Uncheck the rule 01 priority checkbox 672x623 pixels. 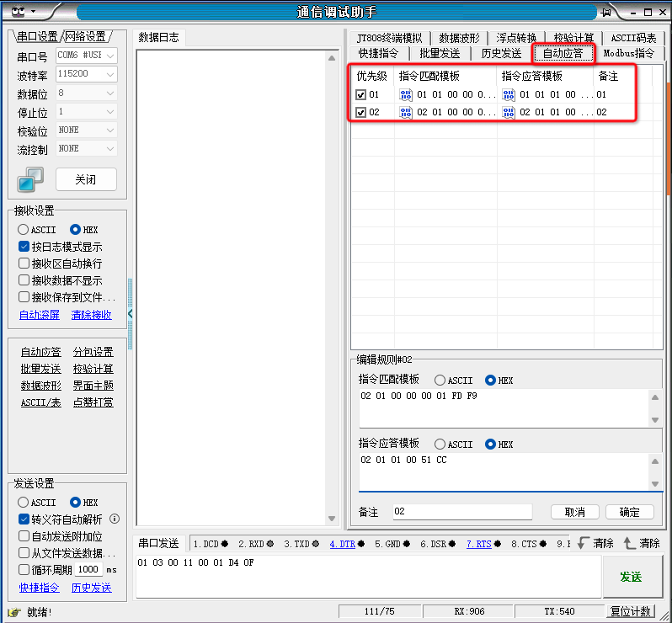click(x=360, y=95)
